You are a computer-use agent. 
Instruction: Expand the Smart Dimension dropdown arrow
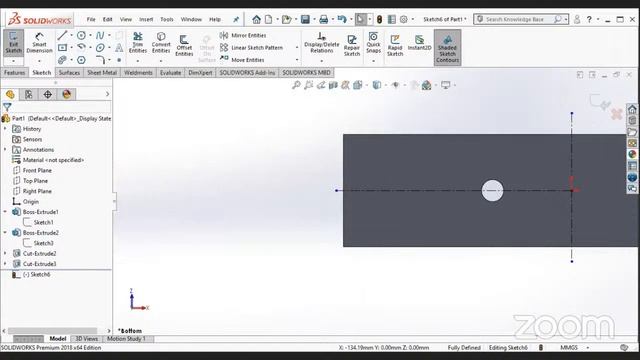coord(39,61)
